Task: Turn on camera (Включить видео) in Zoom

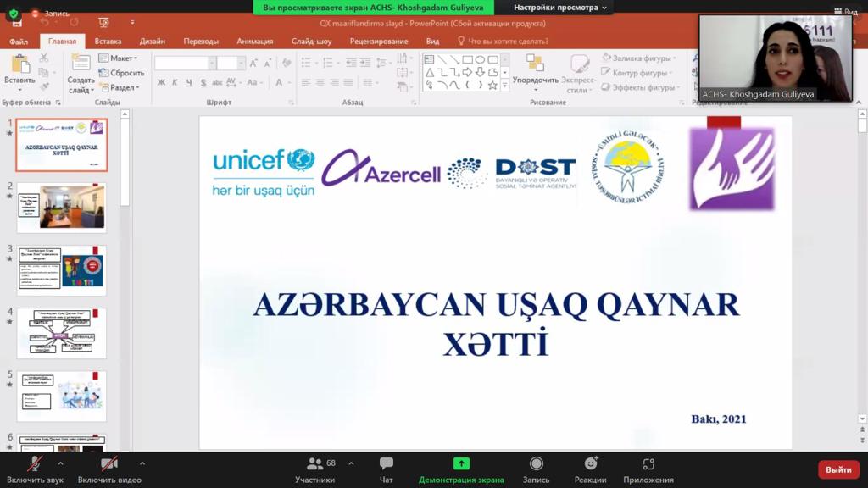Action: pyautogui.click(x=109, y=469)
